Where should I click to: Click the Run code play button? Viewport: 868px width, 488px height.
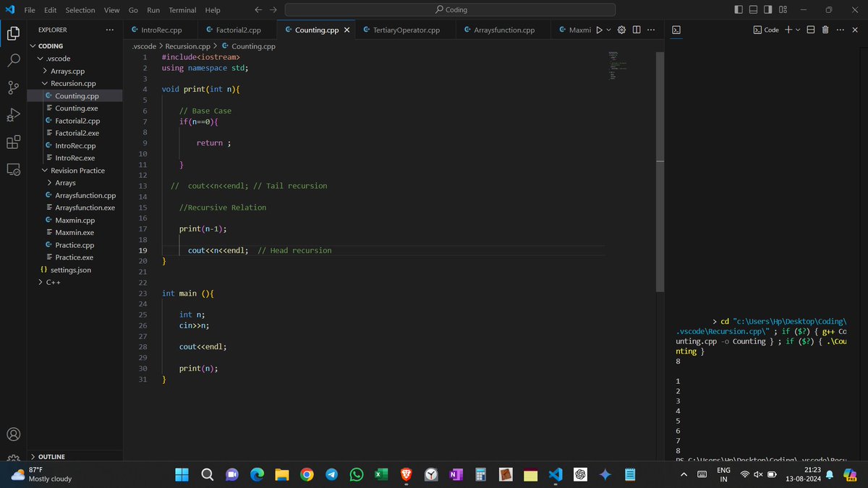(x=599, y=30)
